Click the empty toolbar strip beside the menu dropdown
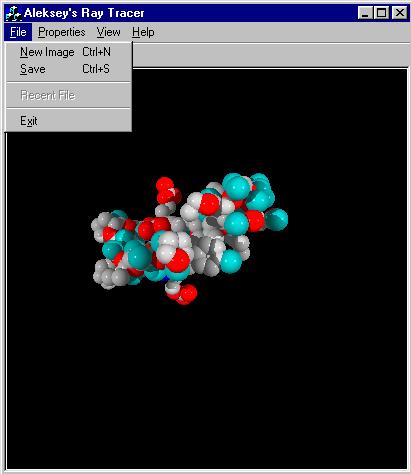The height and width of the screenshot is (474, 411). (x=271, y=55)
